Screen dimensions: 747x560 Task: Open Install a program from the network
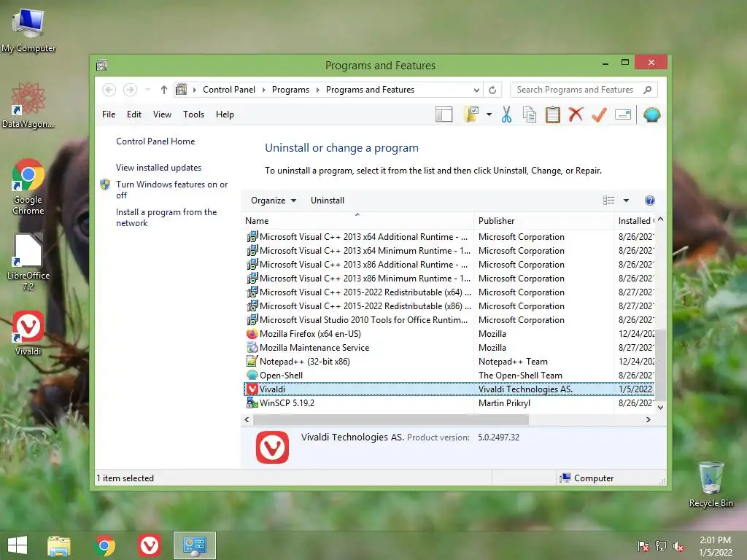point(166,217)
